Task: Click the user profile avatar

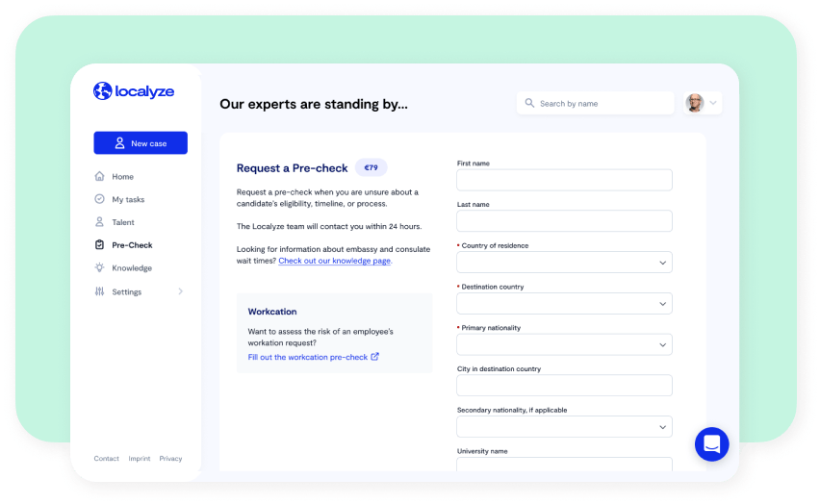Action: (695, 103)
